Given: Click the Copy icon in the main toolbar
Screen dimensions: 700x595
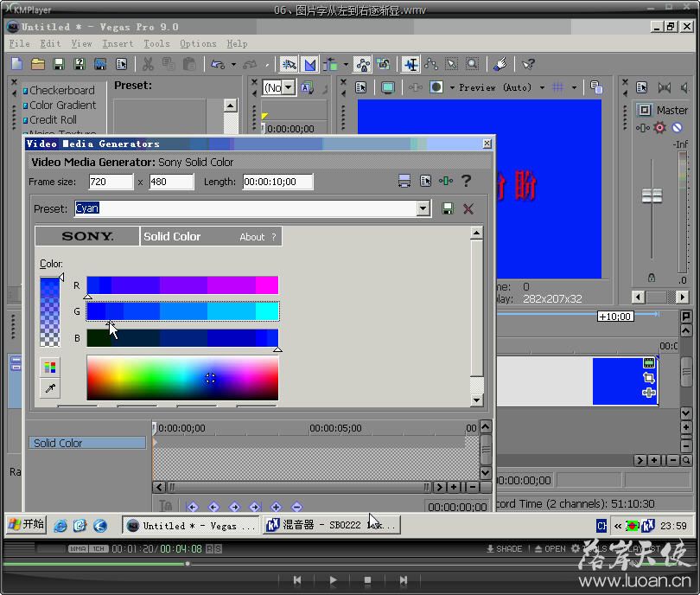Looking at the screenshot, I should click(169, 64).
